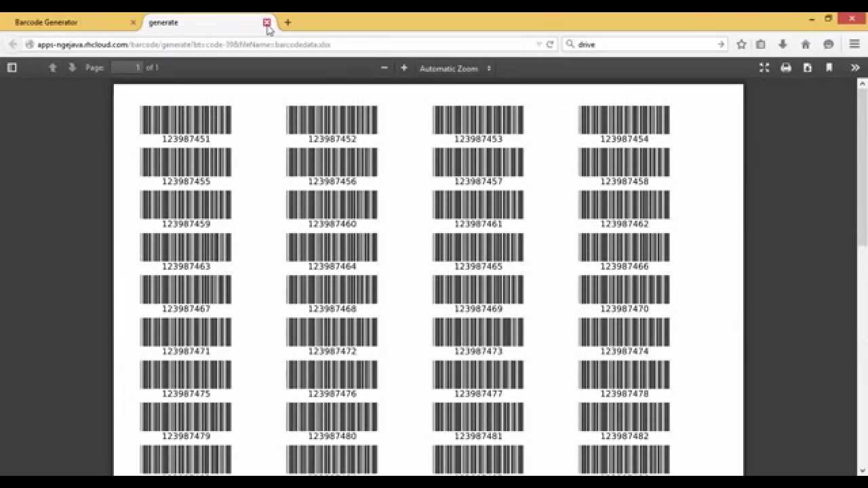Download the PDF document
The height and width of the screenshot is (488, 868).
coord(808,68)
